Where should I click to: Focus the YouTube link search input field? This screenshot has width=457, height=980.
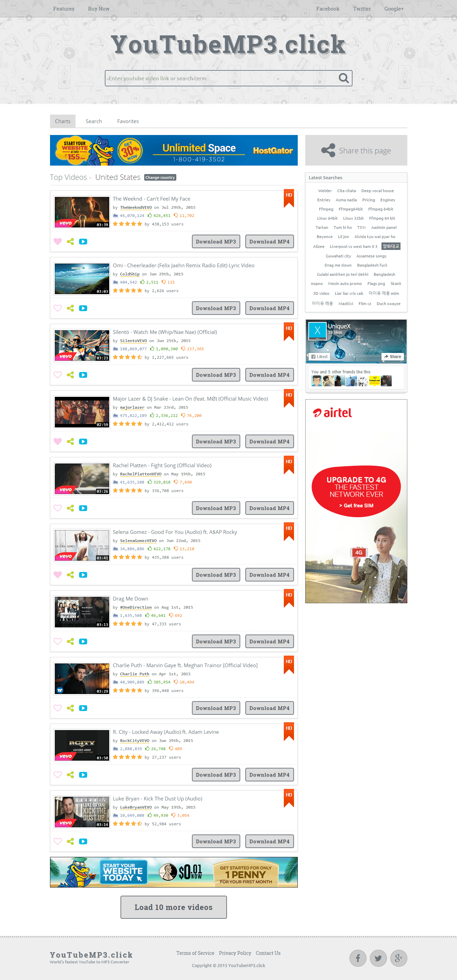point(221,78)
